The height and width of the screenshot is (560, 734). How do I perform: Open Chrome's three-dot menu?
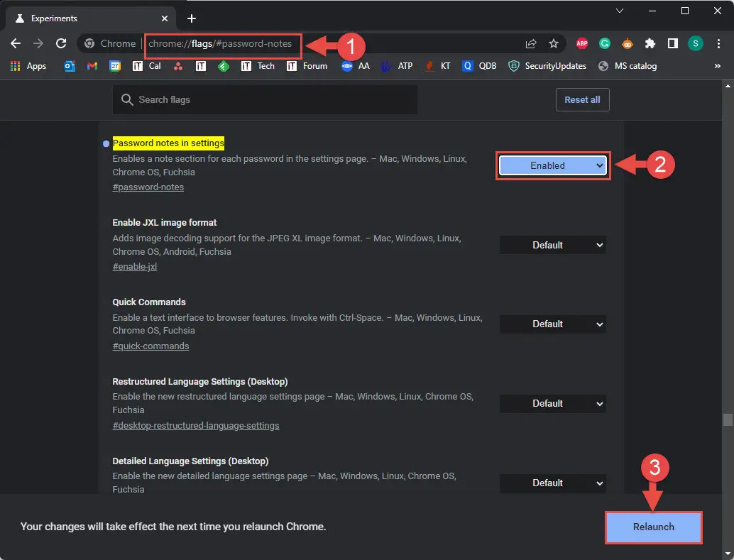pos(718,43)
